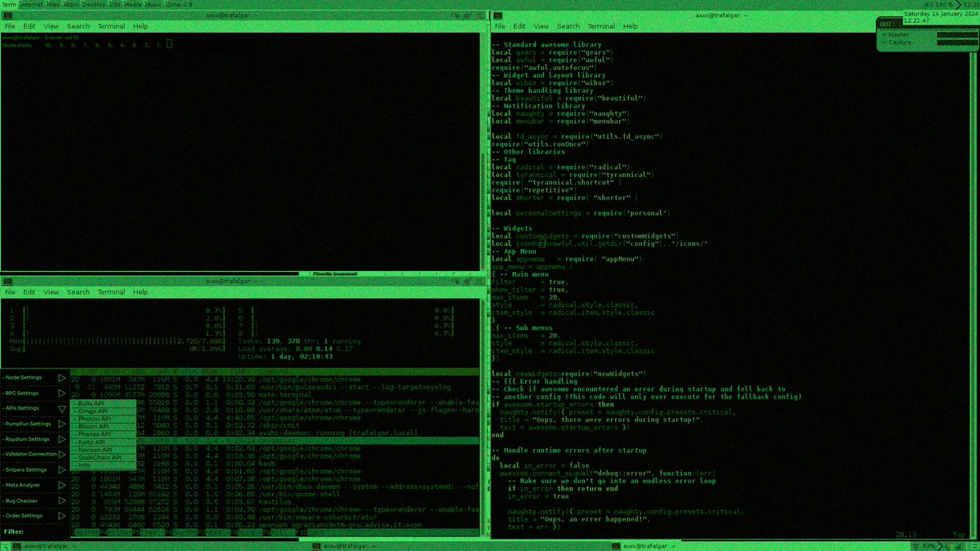The image size is (980, 551).
Task: Switch to the Term tag
Action: coord(9,4)
